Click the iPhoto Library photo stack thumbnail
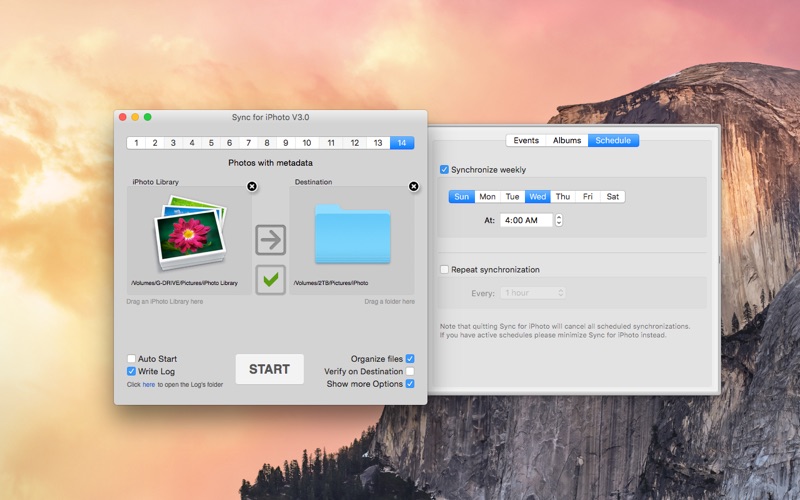This screenshot has height=500, width=800. tap(190, 232)
